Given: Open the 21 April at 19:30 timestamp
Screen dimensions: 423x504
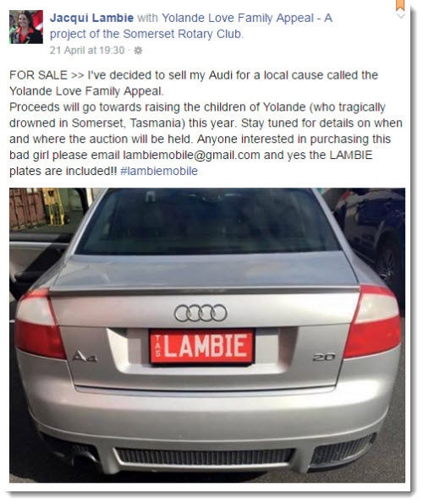Looking at the screenshot, I should (87, 51).
